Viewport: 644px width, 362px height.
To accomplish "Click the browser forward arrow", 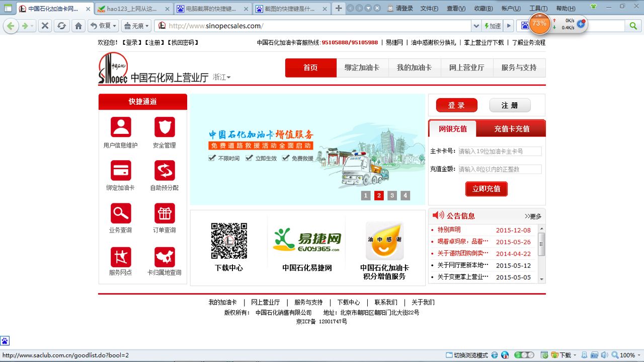I will click(x=24, y=26).
